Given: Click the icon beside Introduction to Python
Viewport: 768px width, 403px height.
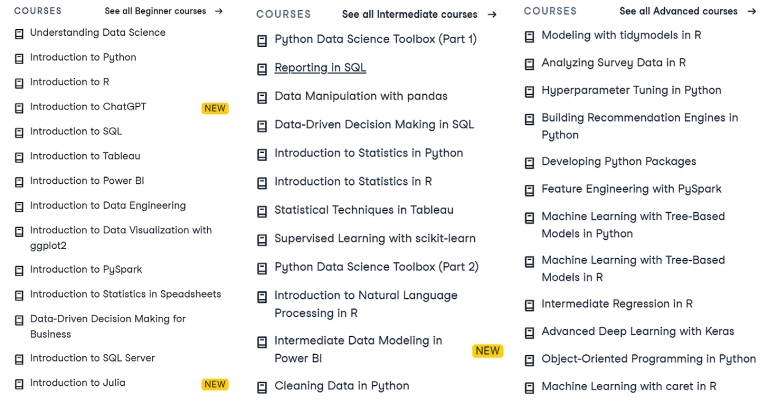Looking at the screenshot, I should tap(19, 58).
